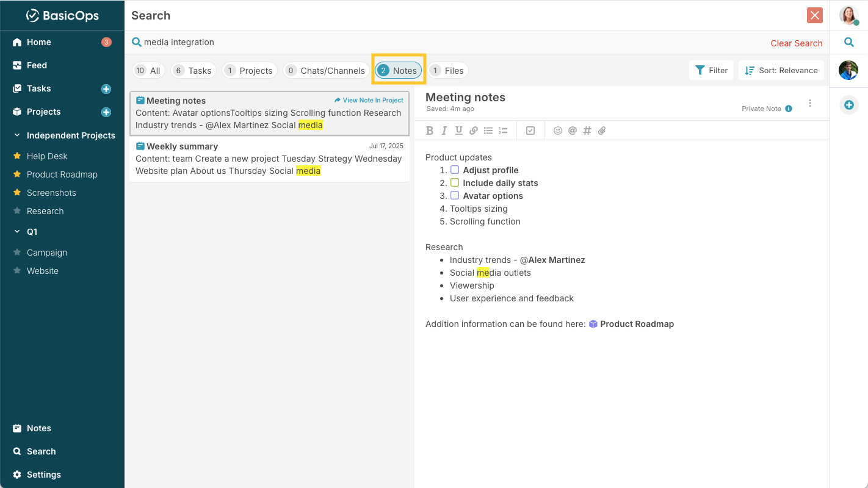Switch to the Projects results tab
This screenshot has height=488, width=868.
tap(250, 71)
